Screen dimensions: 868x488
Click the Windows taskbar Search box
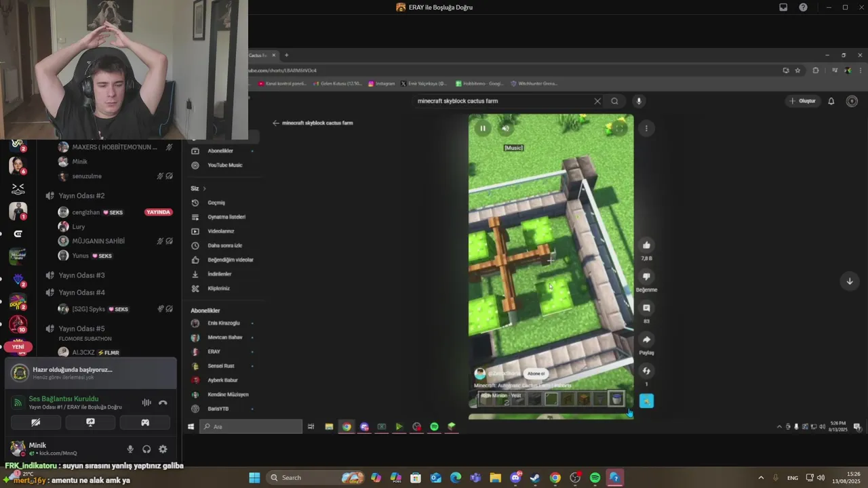coord(315,478)
